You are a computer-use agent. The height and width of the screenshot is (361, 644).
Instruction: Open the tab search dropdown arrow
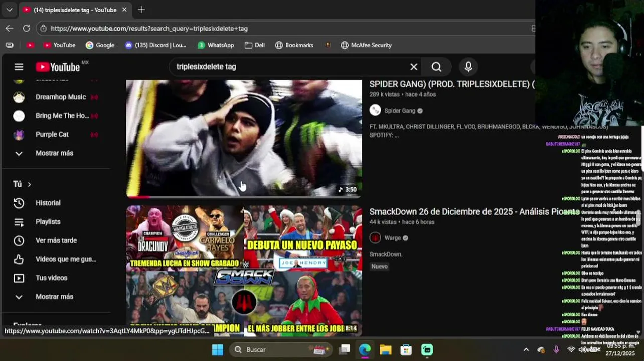point(9,10)
